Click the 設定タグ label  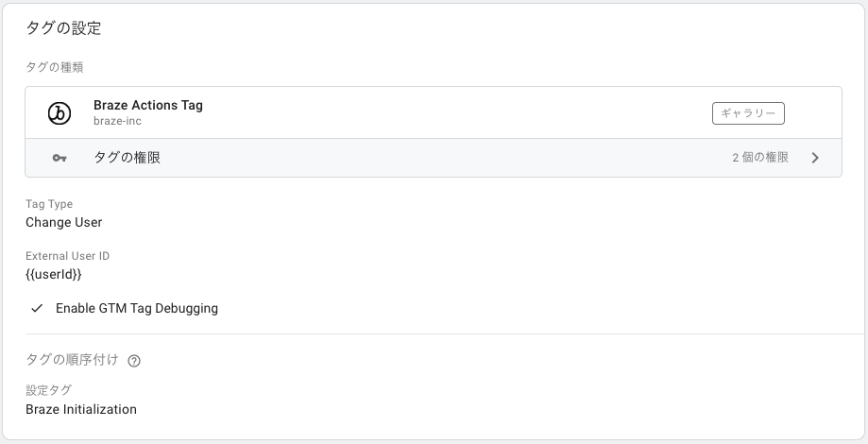click(x=49, y=390)
